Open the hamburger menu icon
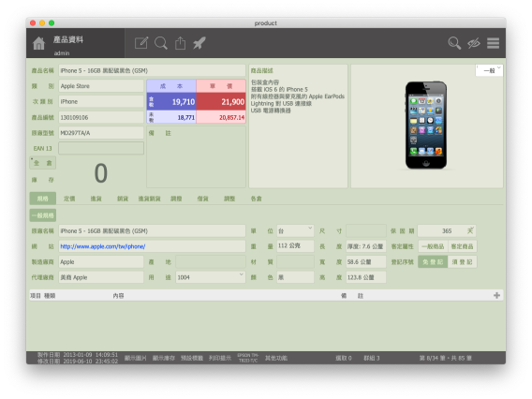 tap(493, 43)
